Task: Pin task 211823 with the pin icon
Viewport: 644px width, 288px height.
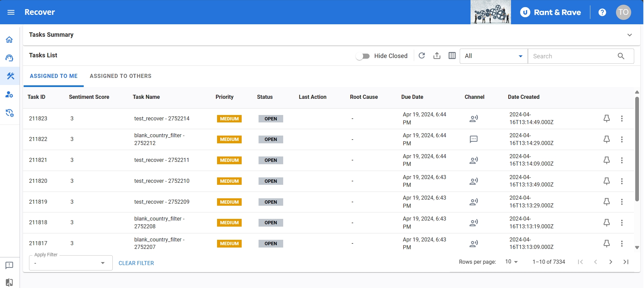Action: tap(607, 118)
